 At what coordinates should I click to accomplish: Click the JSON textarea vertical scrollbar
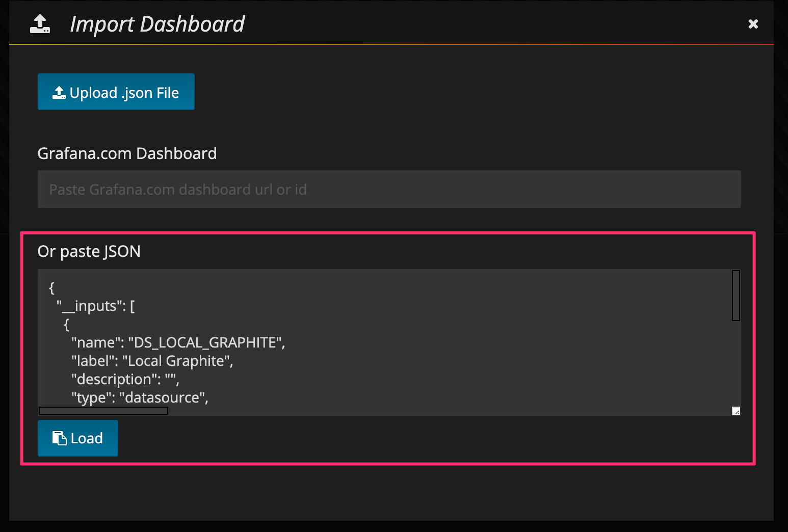(x=736, y=296)
